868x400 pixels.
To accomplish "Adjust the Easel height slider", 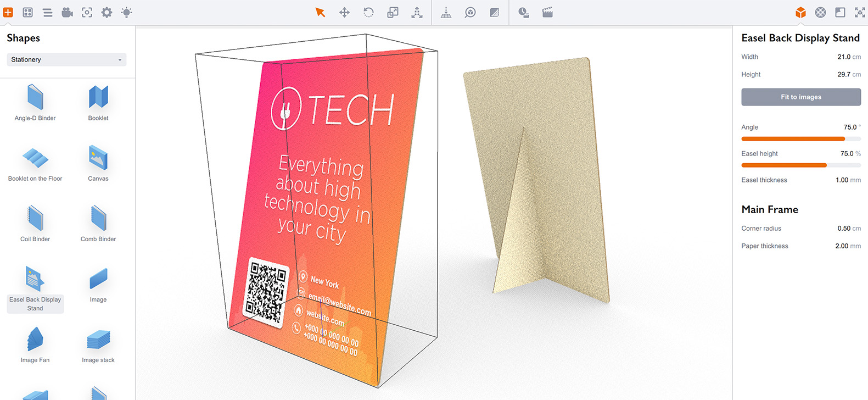I will click(x=801, y=165).
